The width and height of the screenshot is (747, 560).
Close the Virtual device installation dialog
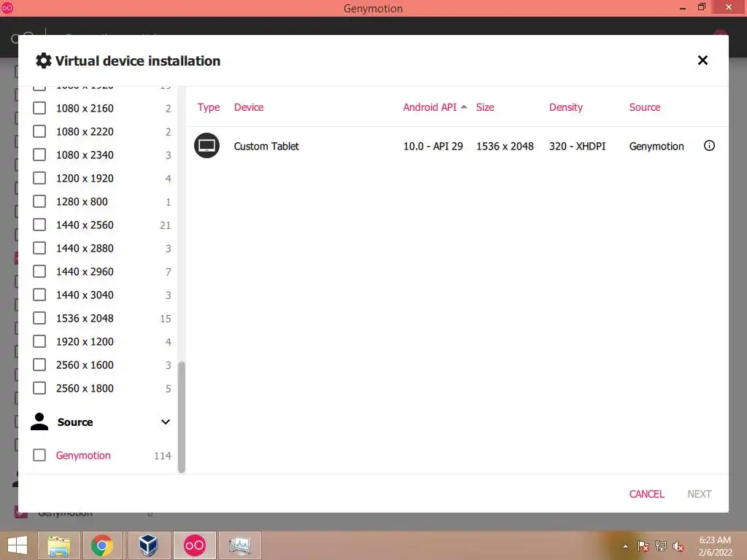(703, 61)
